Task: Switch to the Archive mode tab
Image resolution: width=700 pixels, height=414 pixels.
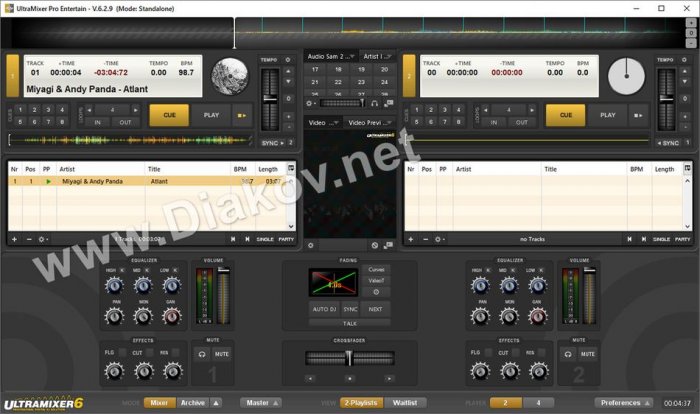Action: click(x=192, y=403)
